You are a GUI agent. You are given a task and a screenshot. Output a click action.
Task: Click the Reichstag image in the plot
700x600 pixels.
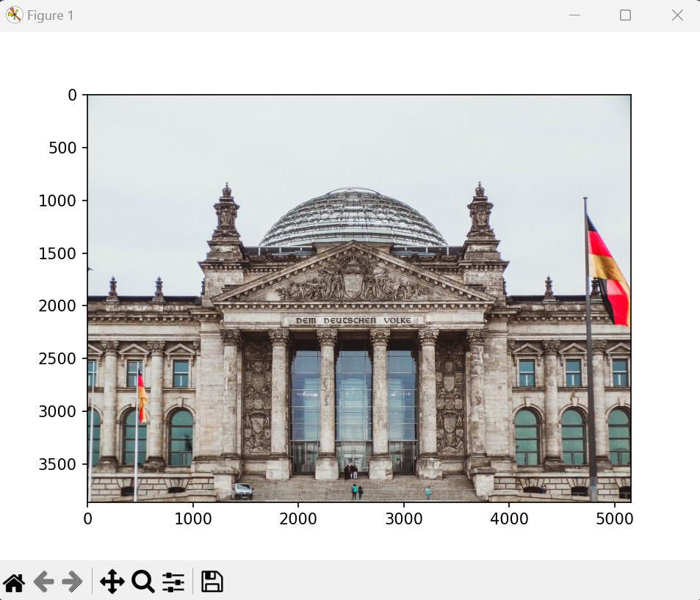[x=359, y=298]
